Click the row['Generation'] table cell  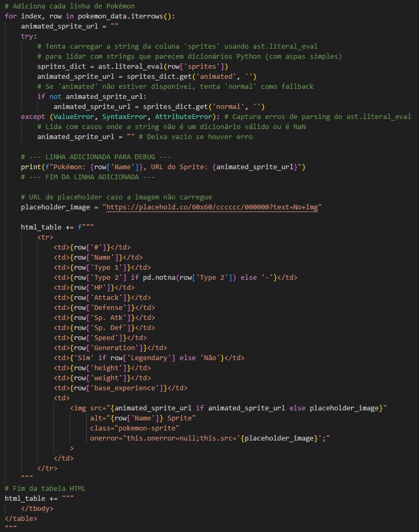[110, 347]
